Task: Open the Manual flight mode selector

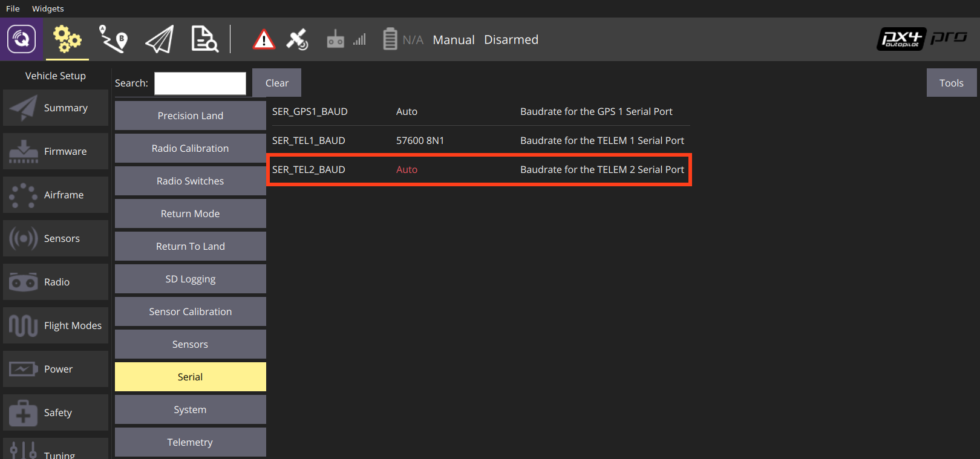Action: point(454,40)
